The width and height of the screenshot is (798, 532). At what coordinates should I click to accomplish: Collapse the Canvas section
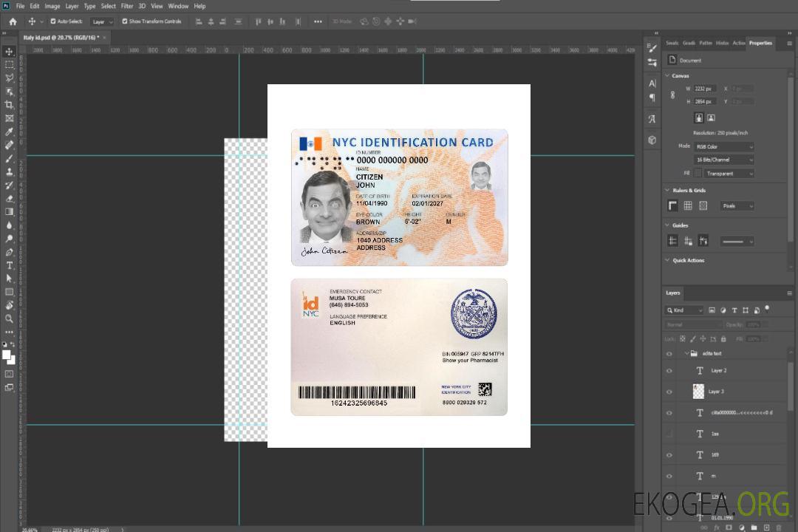667,76
